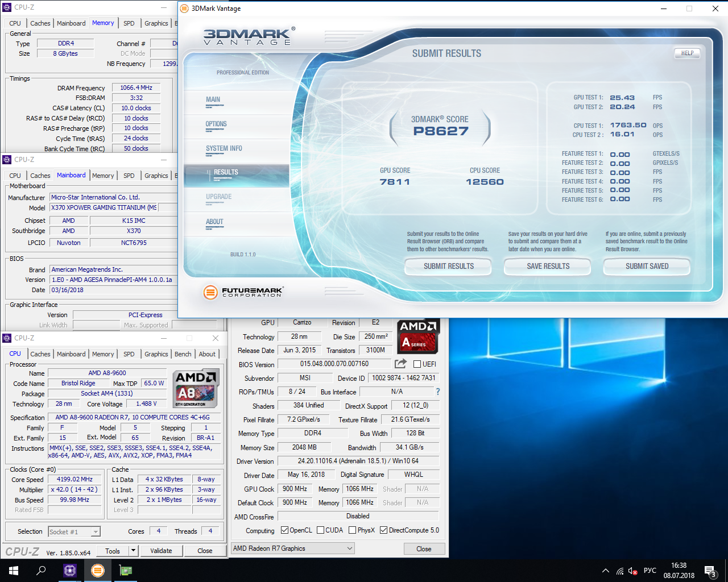The width and height of the screenshot is (728, 582).
Task: Click the CPU-Z icon in the Mainboard window title bar
Action: 7,160
